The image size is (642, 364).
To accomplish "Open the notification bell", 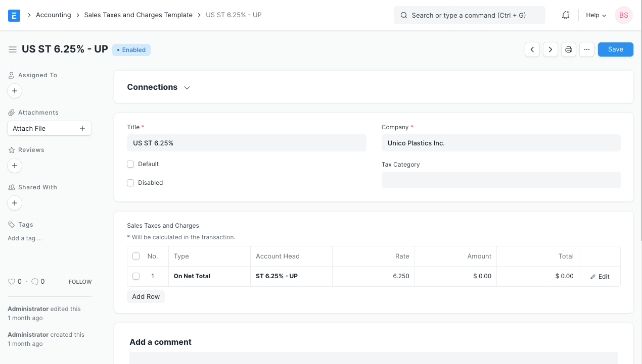I will (x=565, y=15).
